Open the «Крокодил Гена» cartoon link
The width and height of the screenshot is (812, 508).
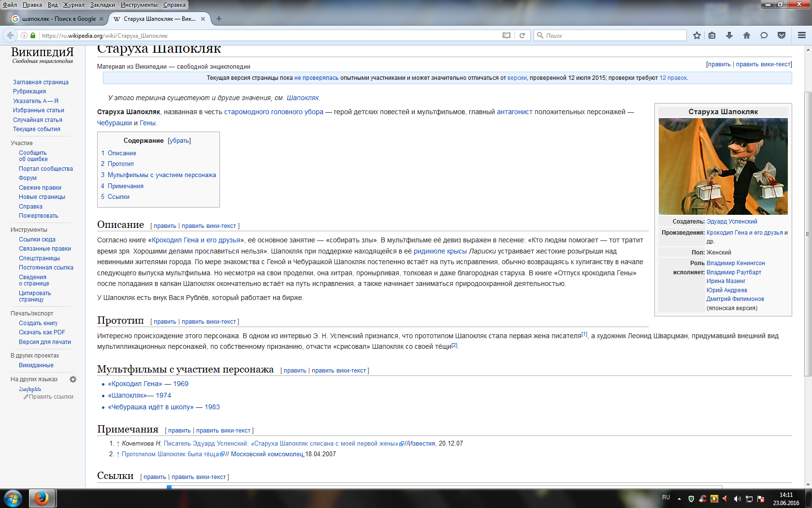pyautogui.click(x=135, y=384)
